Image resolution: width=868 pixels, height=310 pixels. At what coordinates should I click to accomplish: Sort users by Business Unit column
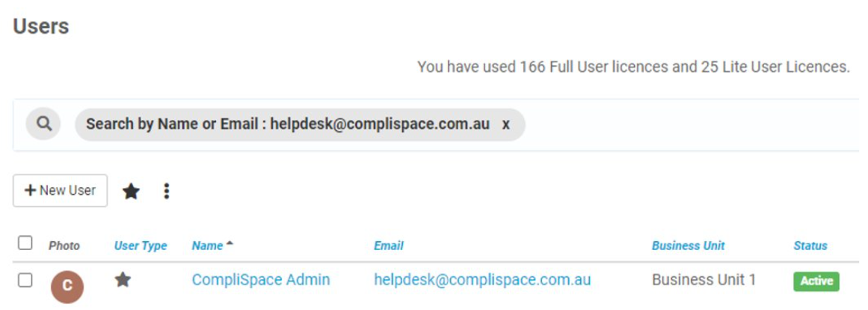click(688, 246)
